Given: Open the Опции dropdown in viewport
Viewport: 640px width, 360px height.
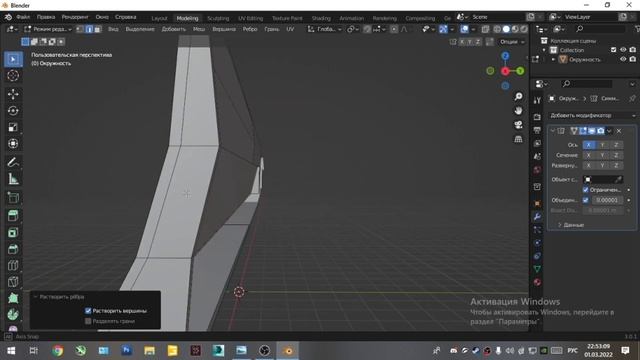Looking at the screenshot, I should click(512, 42).
